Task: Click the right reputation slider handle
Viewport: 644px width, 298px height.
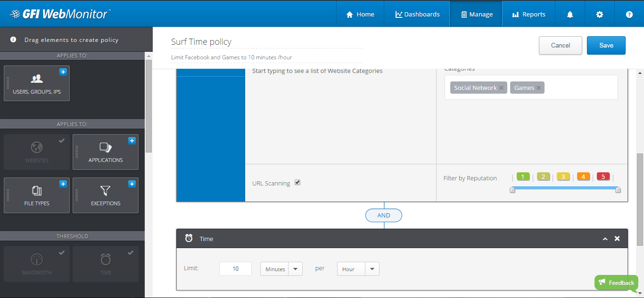Action: [x=618, y=190]
